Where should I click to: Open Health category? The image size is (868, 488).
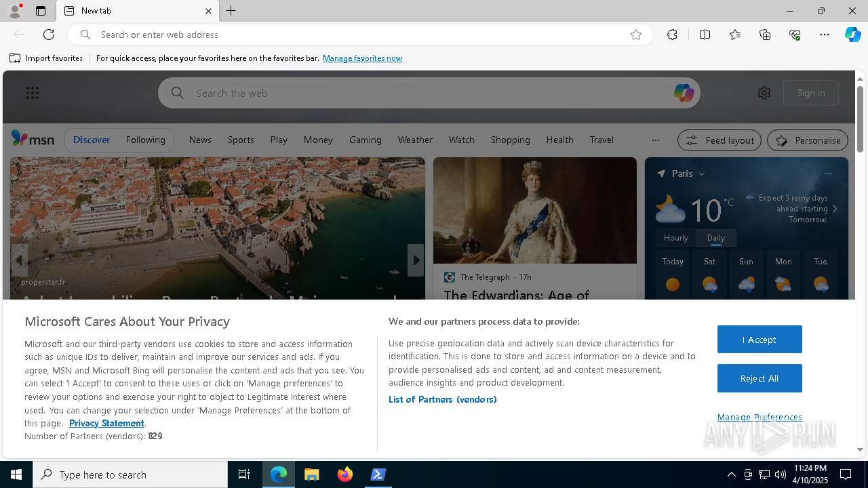click(x=559, y=140)
